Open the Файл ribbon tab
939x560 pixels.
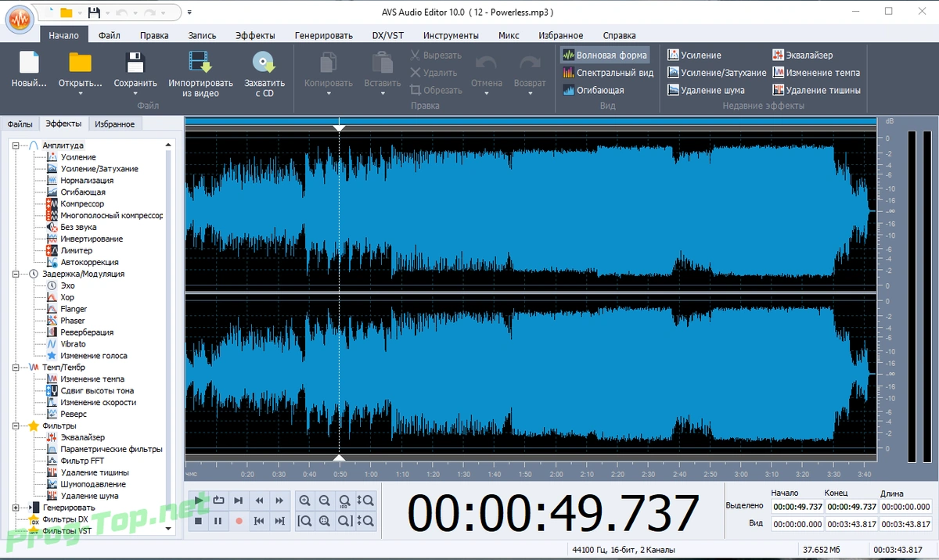[x=110, y=35]
